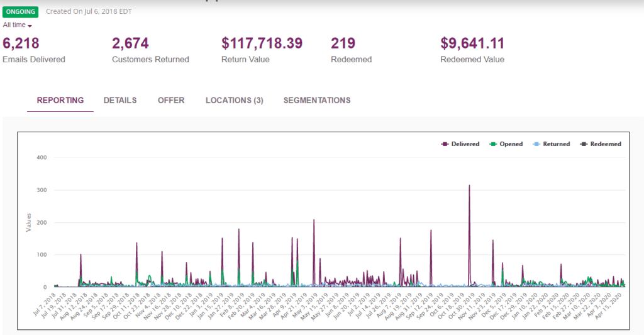This screenshot has width=644, height=335.
Task: Select the $117,718.39 Return Value metric
Action: pos(262,43)
